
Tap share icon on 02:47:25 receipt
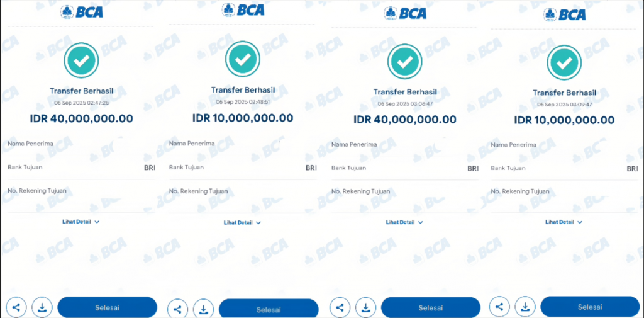(16, 307)
